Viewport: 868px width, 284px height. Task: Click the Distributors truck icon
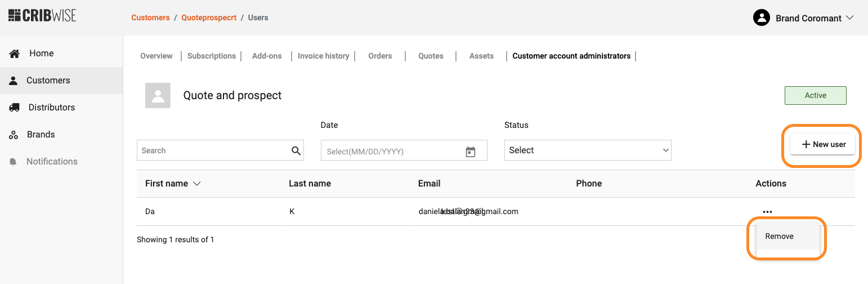click(15, 108)
